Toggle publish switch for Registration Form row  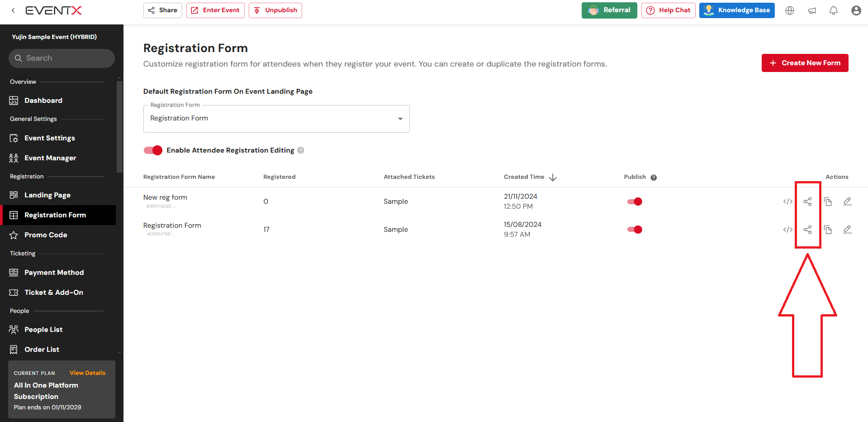tap(635, 230)
